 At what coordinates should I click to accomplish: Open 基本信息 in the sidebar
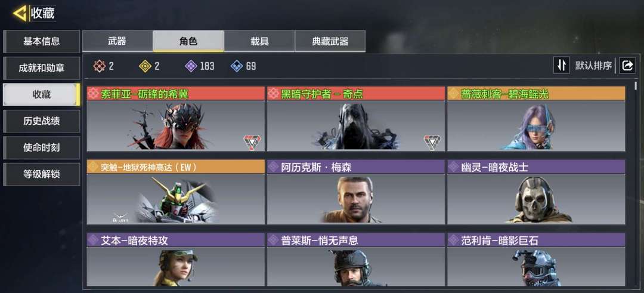(x=42, y=42)
